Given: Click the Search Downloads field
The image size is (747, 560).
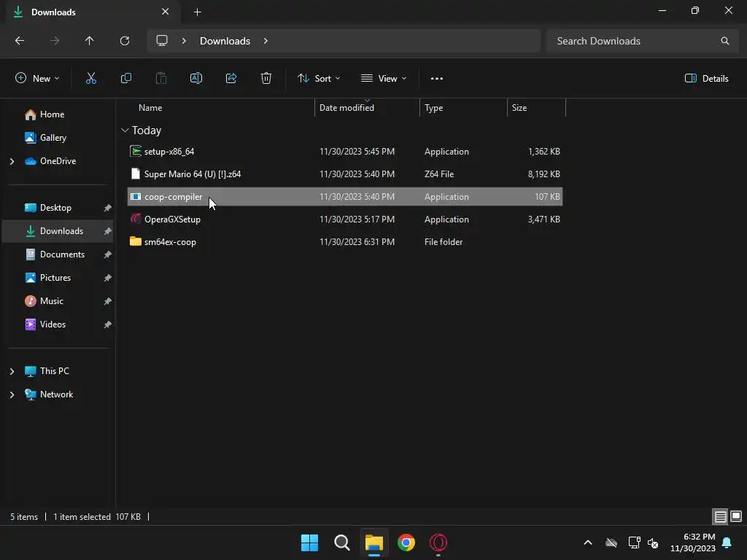Looking at the screenshot, I should (642, 41).
